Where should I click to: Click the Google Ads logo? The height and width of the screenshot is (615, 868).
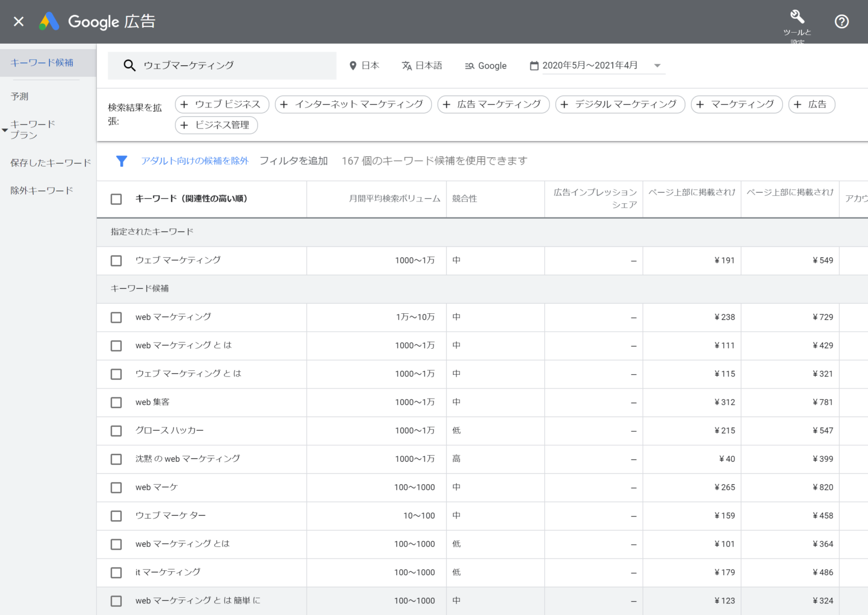pos(49,22)
